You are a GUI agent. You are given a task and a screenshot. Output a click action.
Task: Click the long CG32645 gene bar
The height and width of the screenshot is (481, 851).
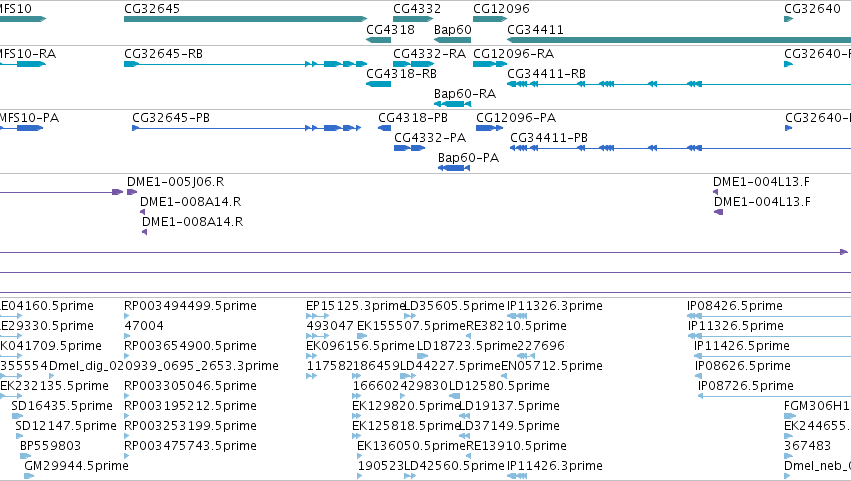coord(246,19)
